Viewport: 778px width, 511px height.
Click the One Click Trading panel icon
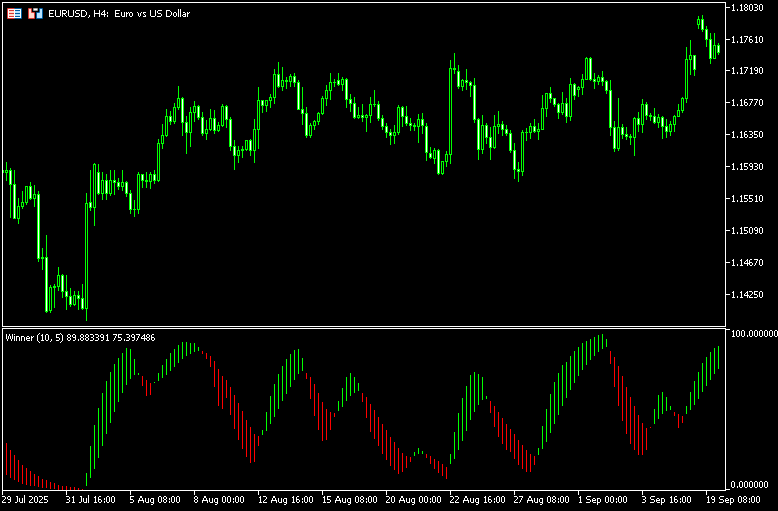click(14, 14)
